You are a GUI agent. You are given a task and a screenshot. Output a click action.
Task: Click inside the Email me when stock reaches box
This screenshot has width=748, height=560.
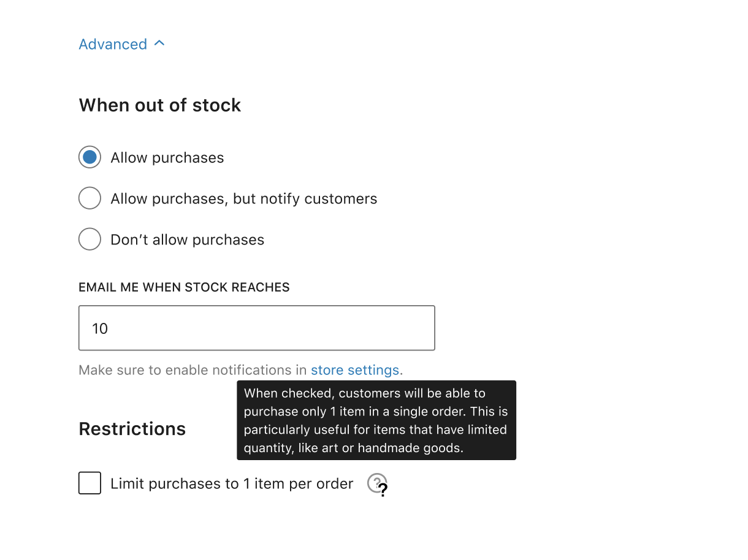point(256,328)
